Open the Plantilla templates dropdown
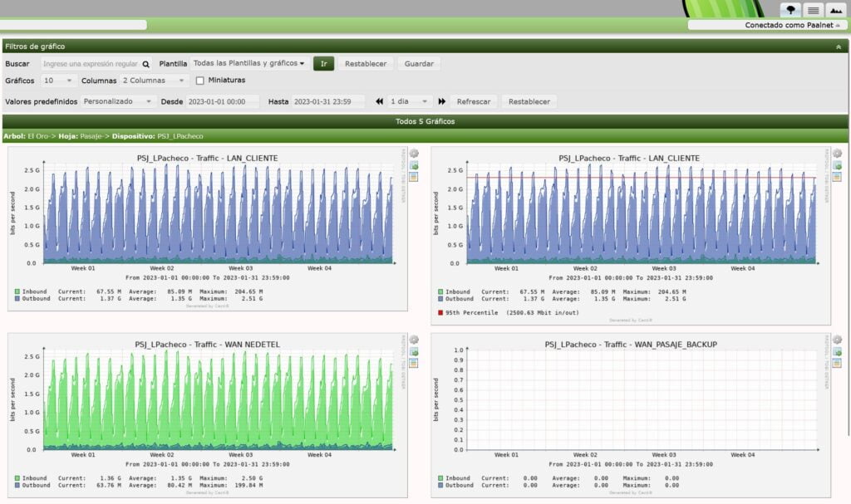This screenshot has height=504, width=851. [248, 63]
